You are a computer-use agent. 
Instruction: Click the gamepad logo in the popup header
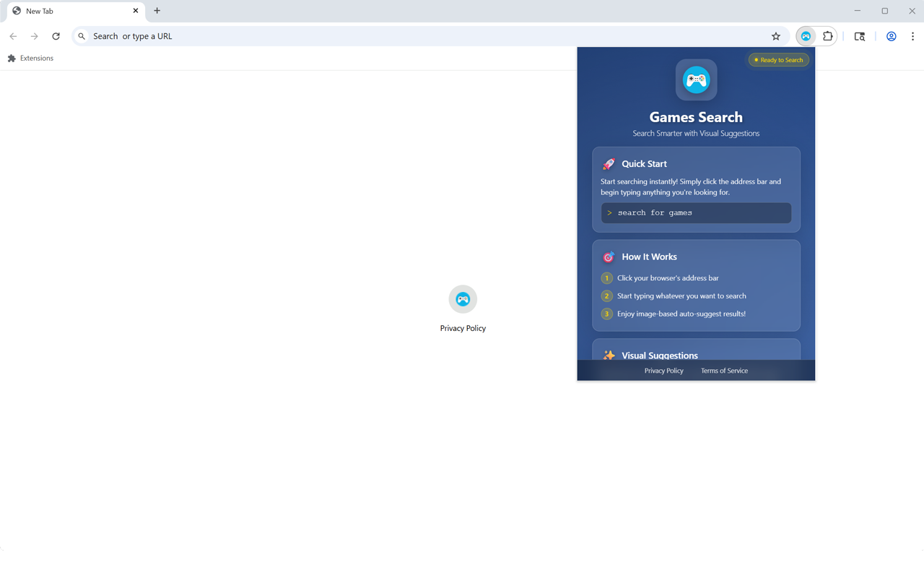(x=696, y=79)
